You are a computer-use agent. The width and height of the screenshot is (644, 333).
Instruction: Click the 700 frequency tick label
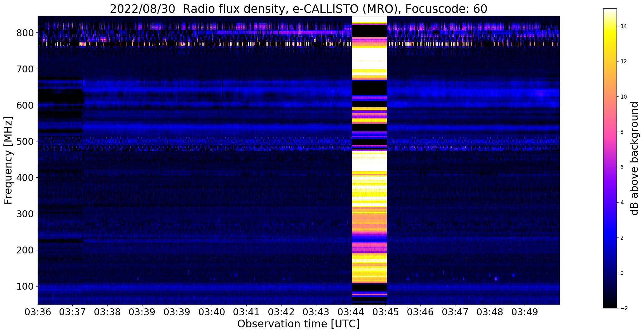pyautogui.click(x=25, y=69)
